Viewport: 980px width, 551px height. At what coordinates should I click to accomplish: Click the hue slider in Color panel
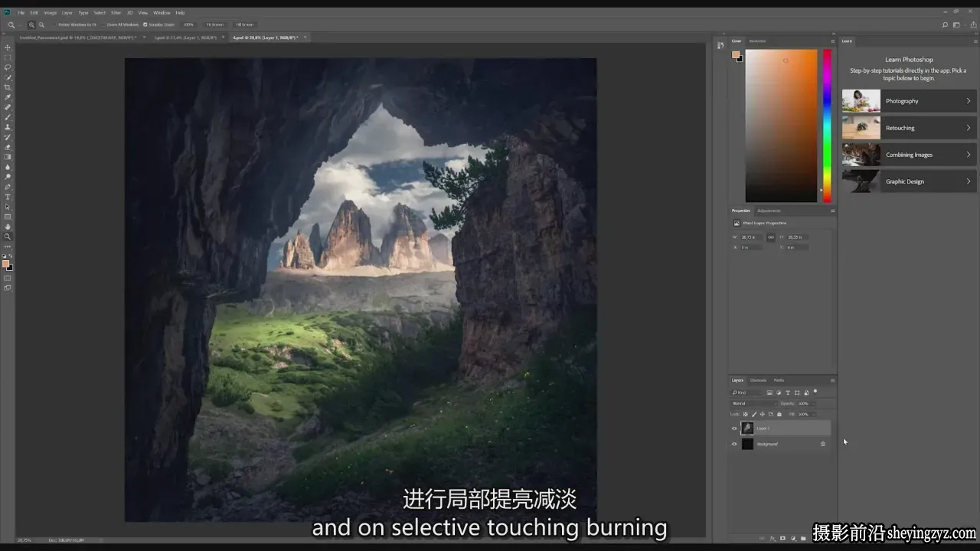pyautogui.click(x=827, y=126)
